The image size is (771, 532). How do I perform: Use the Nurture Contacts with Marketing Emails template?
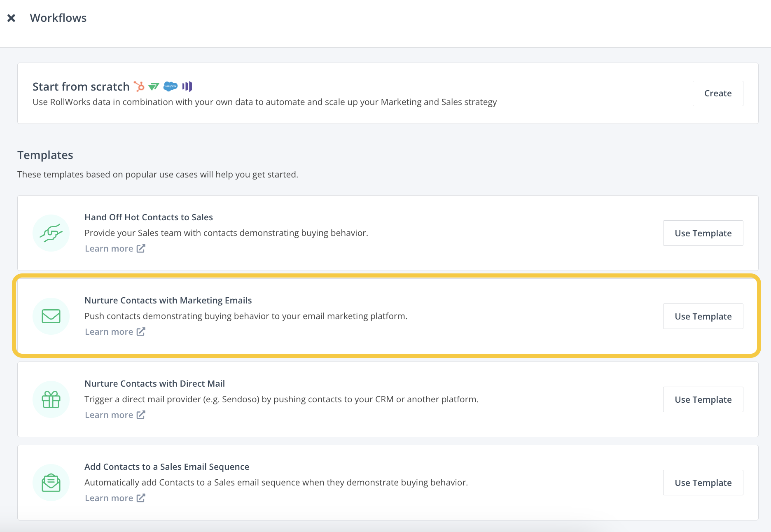(703, 316)
